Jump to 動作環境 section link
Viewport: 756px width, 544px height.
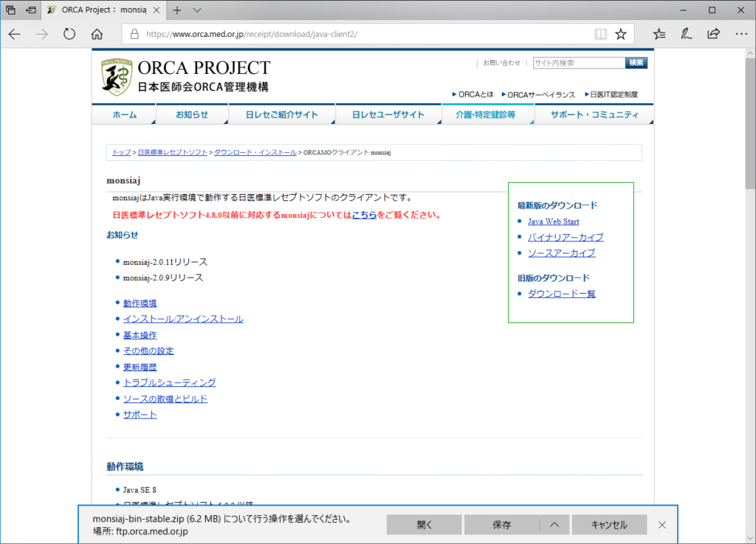pos(140,303)
